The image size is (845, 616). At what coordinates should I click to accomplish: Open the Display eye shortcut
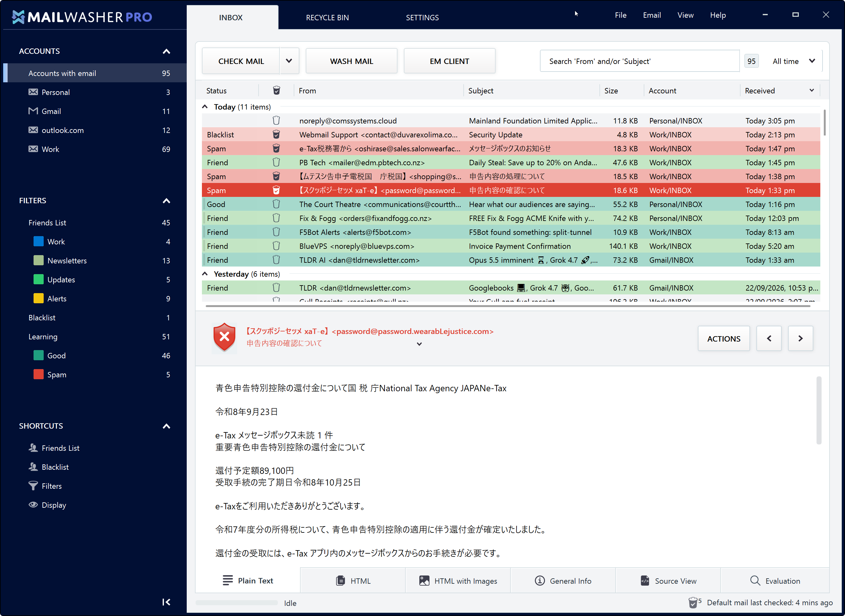coord(33,505)
